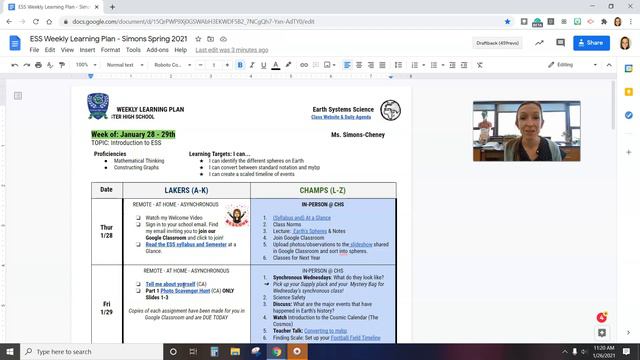Screen dimensions: 640x360
Task: Open the Edit menu
Action: click(50, 50)
